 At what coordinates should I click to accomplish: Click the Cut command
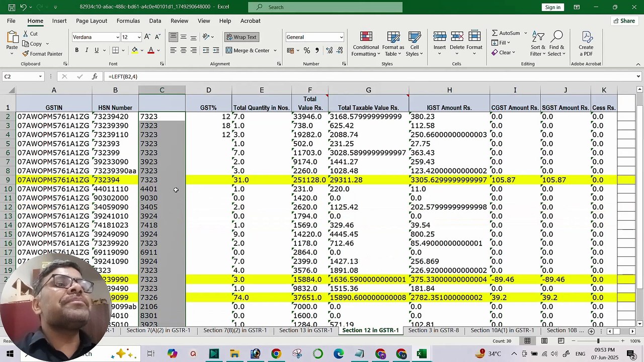coord(30,34)
